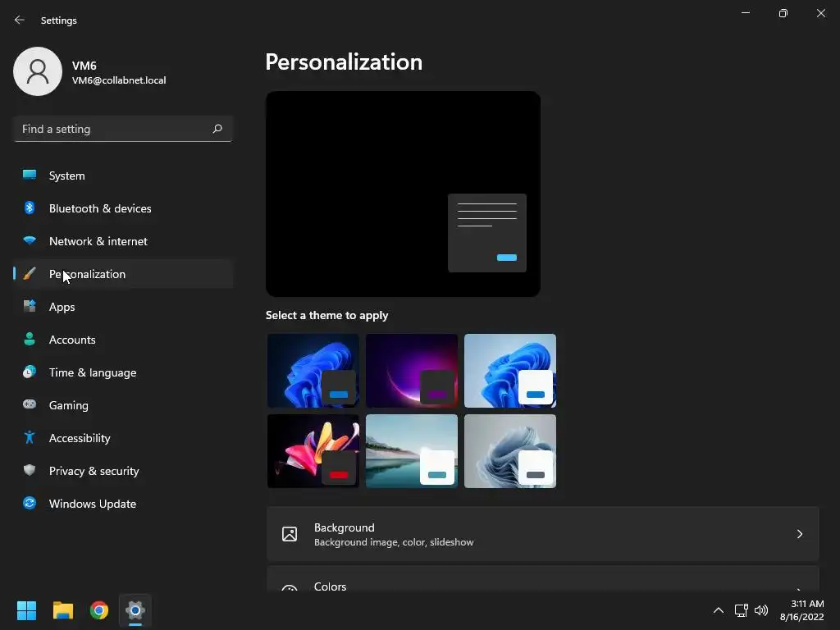This screenshot has width=840, height=630.
Task: Restore down the Settings window
Action: point(783,13)
